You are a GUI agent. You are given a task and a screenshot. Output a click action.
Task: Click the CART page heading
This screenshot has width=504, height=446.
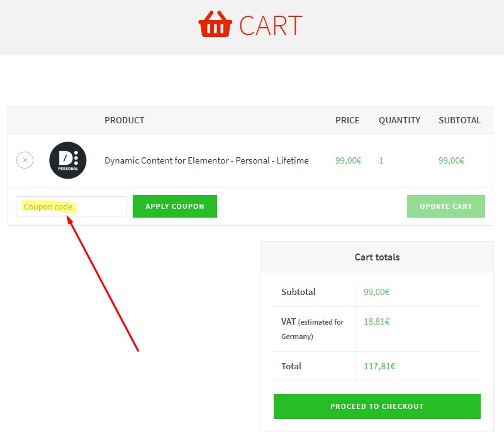point(271,26)
